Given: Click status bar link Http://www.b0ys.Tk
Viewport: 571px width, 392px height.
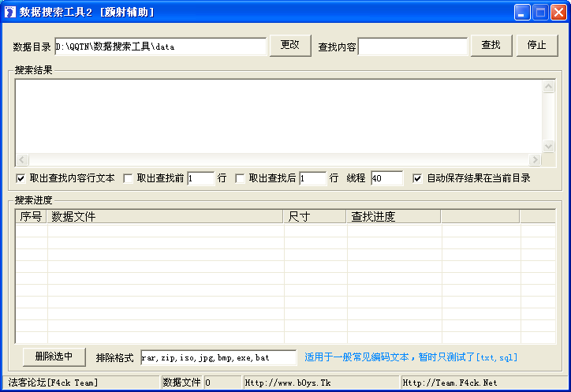Looking at the screenshot, I should (x=288, y=383).
